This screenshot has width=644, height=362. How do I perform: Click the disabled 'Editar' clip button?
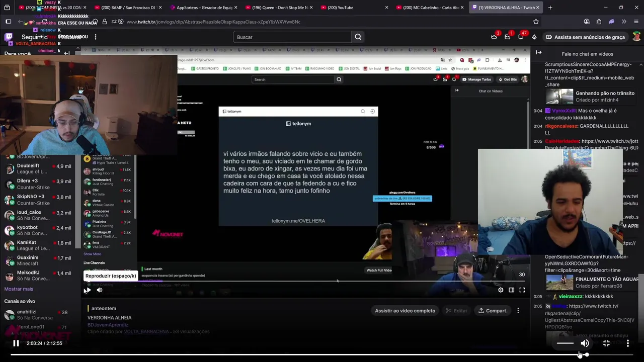tap(456, 311)
